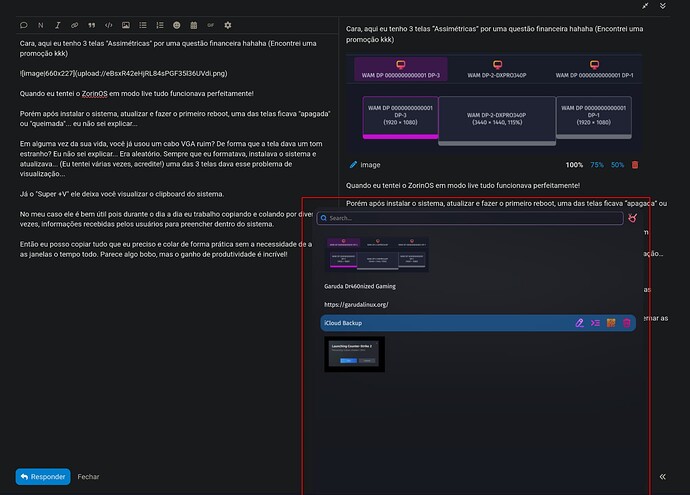Scale image preview to 75%

tap(597, 164)
